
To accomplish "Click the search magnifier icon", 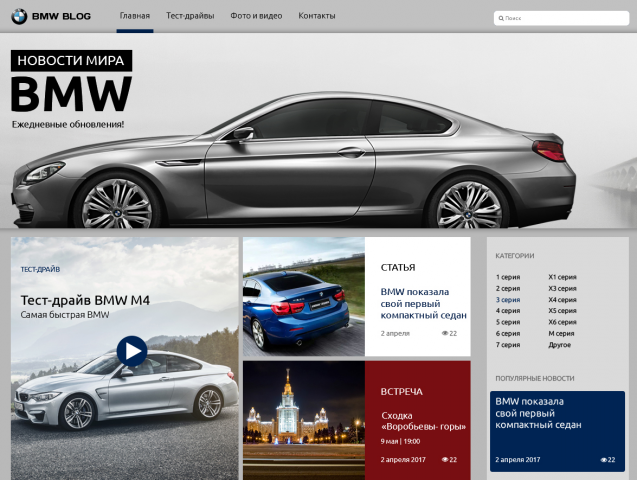I will [x=501, y=18].
